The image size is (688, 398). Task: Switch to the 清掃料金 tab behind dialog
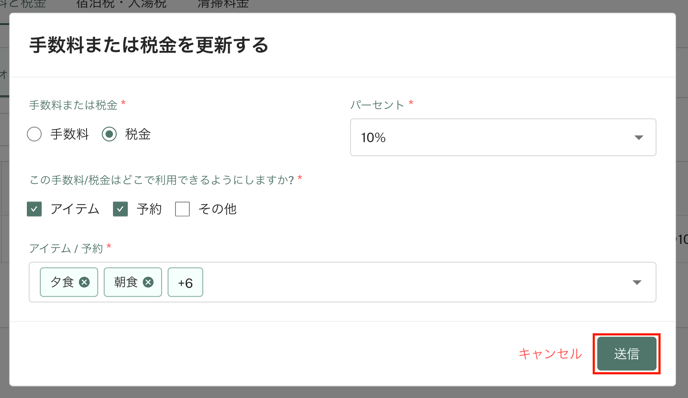tap(223, 4)
